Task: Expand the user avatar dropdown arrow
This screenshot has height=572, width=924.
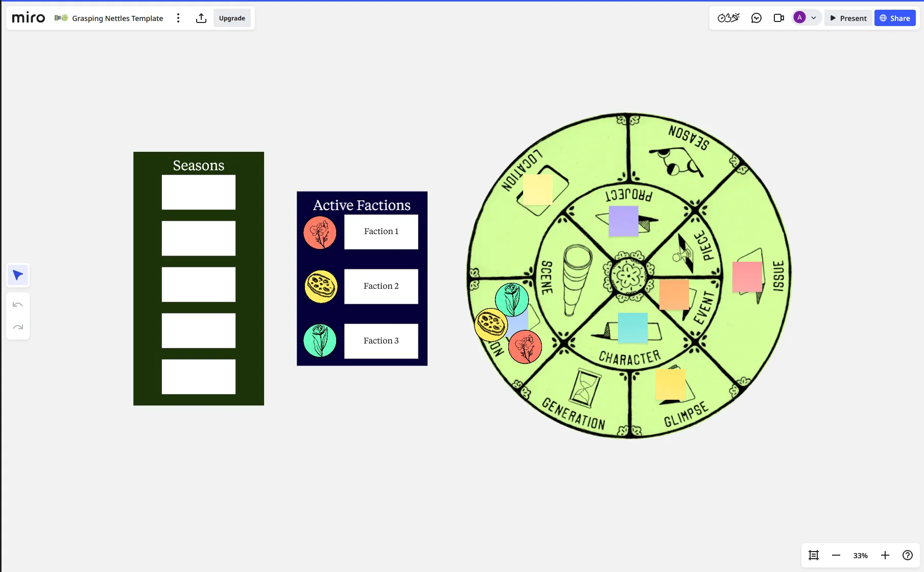Action: [814, 18]
